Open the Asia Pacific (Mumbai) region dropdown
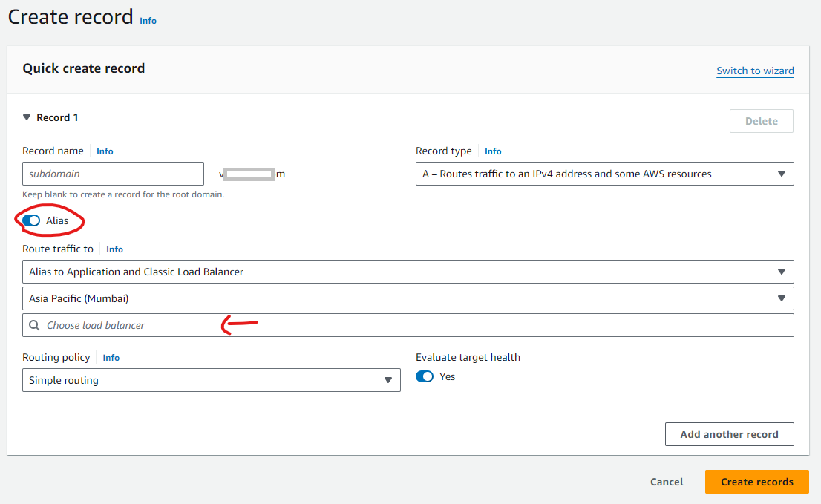This screenshot has height=504, width=821. 408,298
